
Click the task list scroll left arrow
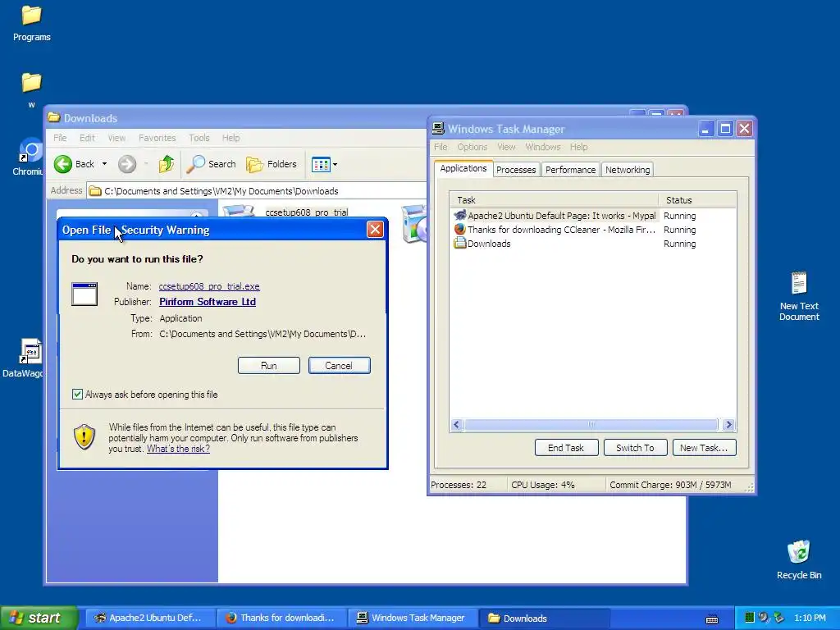click(x=456, y=425)
